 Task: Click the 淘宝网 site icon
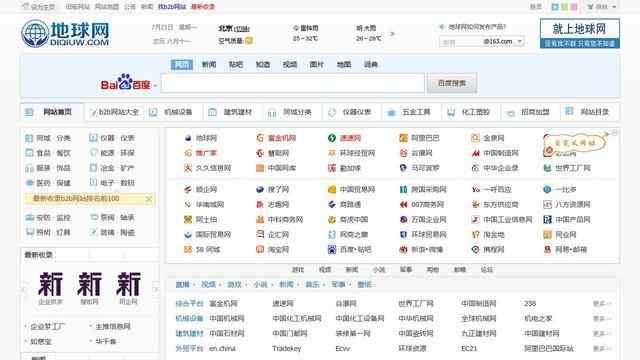pyautogui.click(x=260, y=249)
